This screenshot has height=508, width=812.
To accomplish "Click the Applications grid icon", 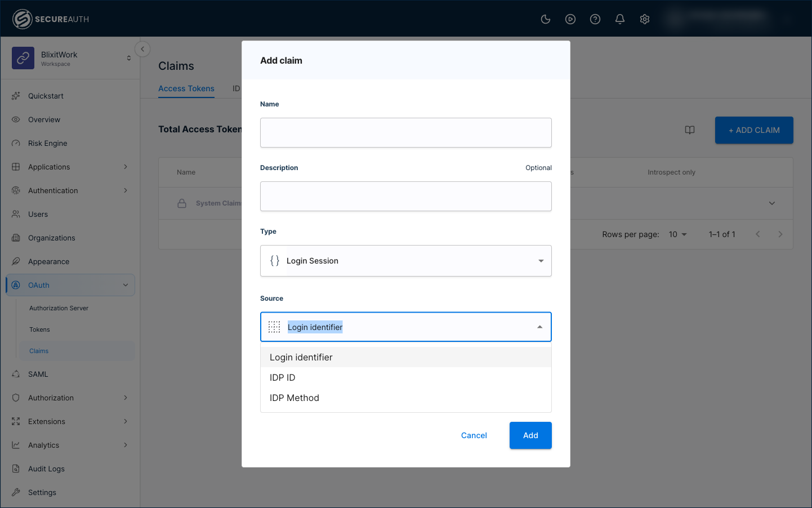I will 16,167.
